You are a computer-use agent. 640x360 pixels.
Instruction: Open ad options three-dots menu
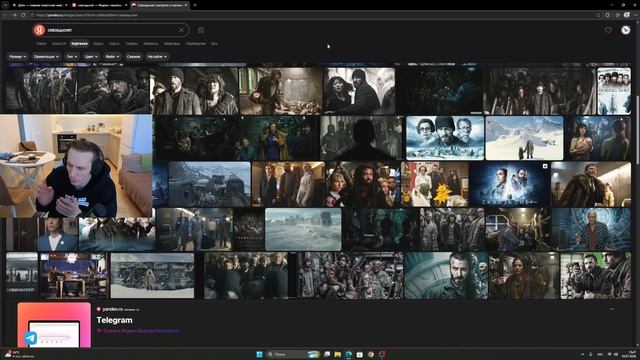pos(611,309)
